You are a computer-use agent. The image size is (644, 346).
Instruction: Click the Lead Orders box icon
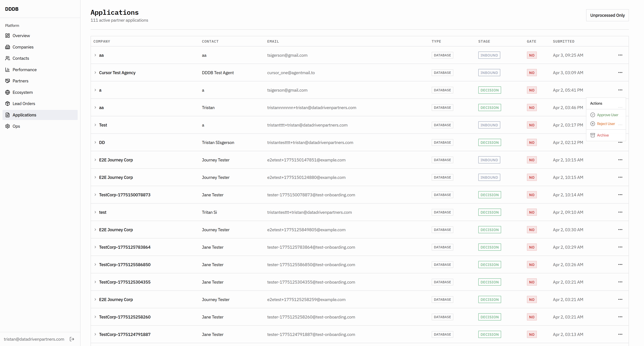pyautogui.click(x=8, y=104)
